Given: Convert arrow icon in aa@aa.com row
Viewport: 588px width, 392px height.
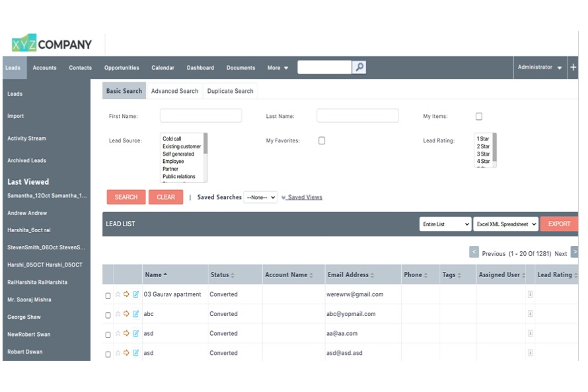Looking at the screenshot, I should click(x=126, y=333).
